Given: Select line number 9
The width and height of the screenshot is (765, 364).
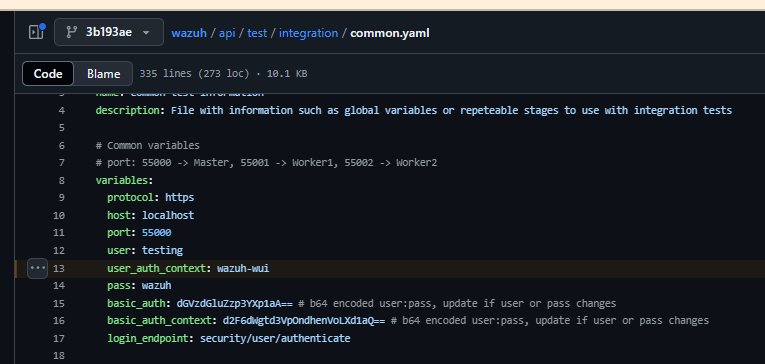Looking at the screenshot, I should [x=61, y=198].
